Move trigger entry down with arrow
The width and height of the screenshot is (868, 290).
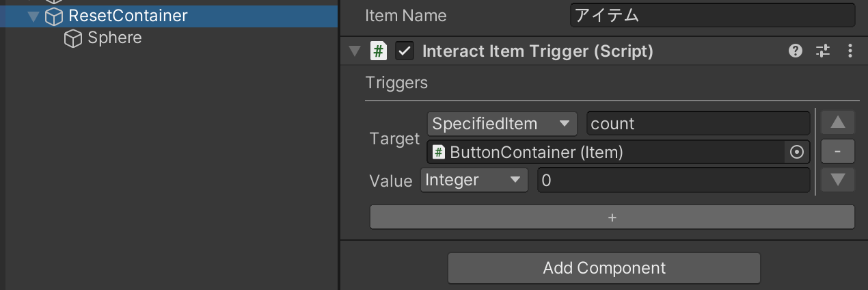click(838, 180)
